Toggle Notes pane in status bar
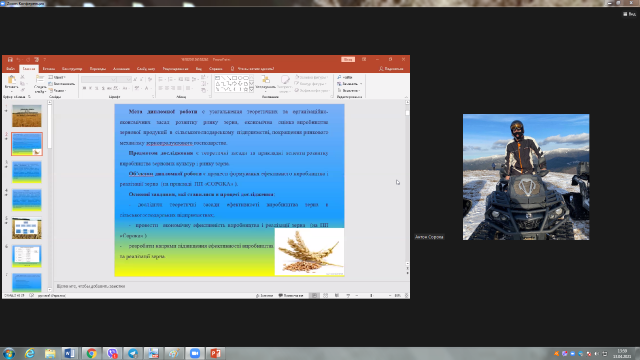This screenshot has width=640, height=360. tap(265, 296)
